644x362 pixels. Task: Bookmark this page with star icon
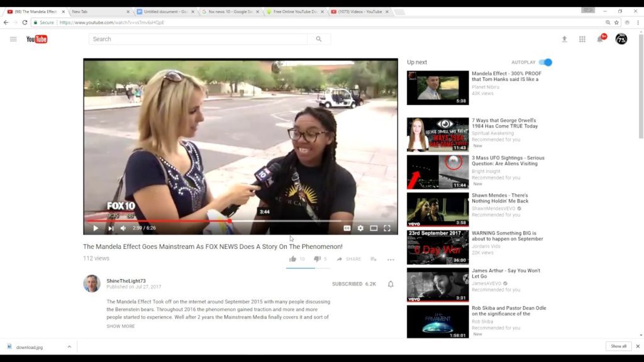click(x=616, y=23)
